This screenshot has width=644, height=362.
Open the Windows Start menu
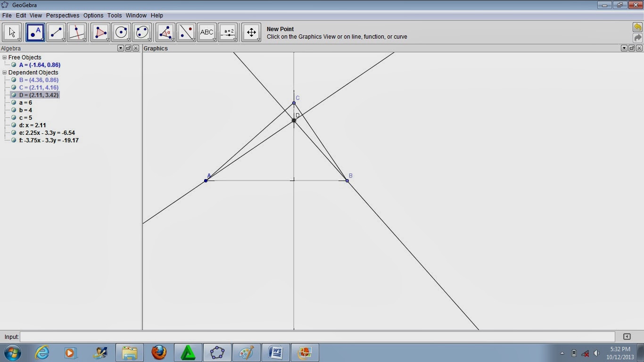click(x=12, y=352)
